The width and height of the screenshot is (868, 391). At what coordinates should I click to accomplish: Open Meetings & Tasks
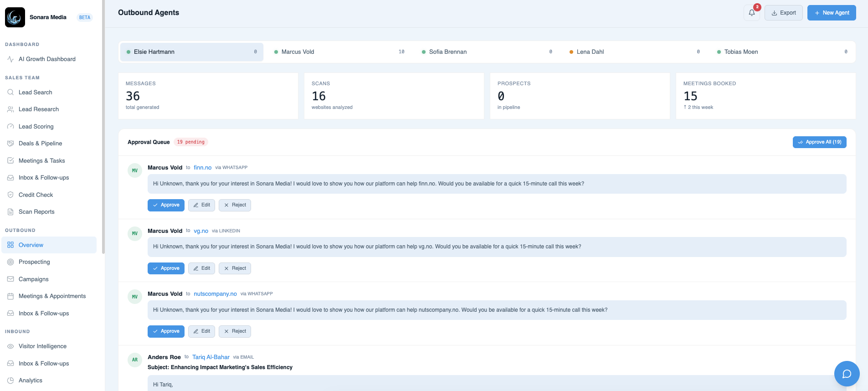(x=49, y=161)
